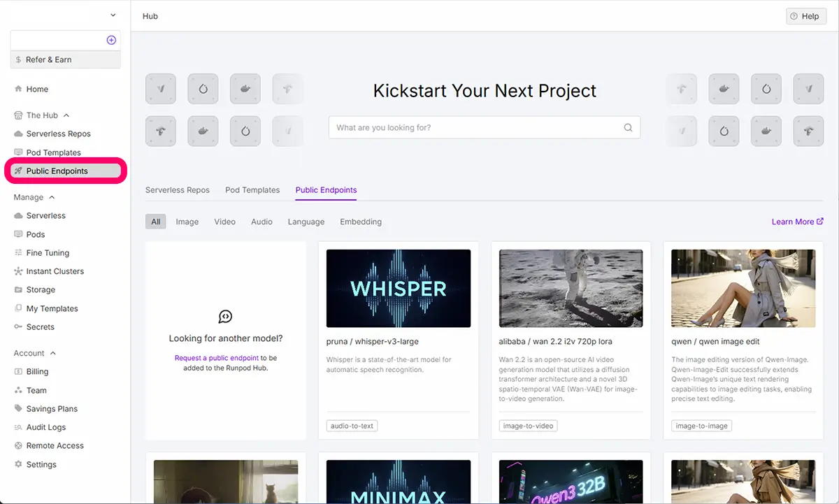The width and height of the screenshot is (839, 504).
Task: Collapse The Hub section
Action: tap(66, 115)
